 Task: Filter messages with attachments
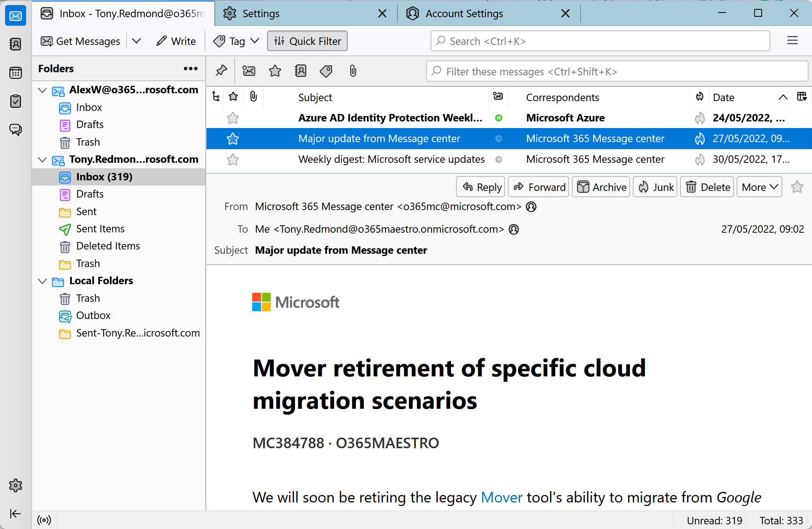353,71
